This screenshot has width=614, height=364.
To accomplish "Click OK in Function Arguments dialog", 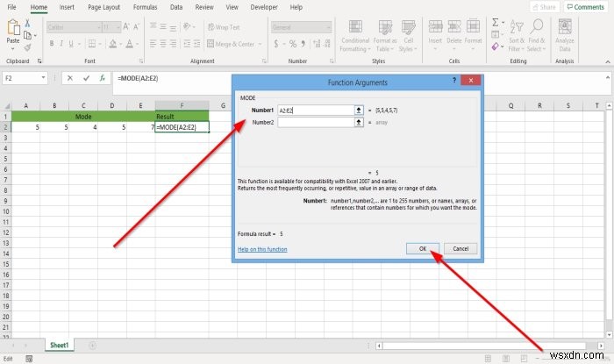I will (x=423, y=248).
